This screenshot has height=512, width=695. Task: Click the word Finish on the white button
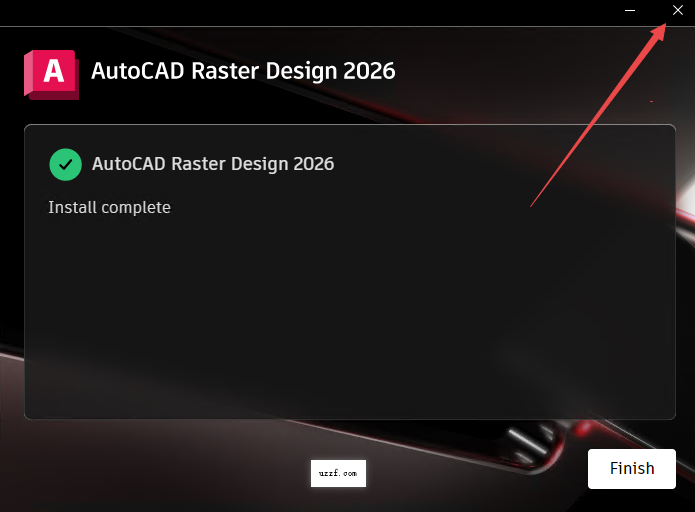[x=631, y=468]
